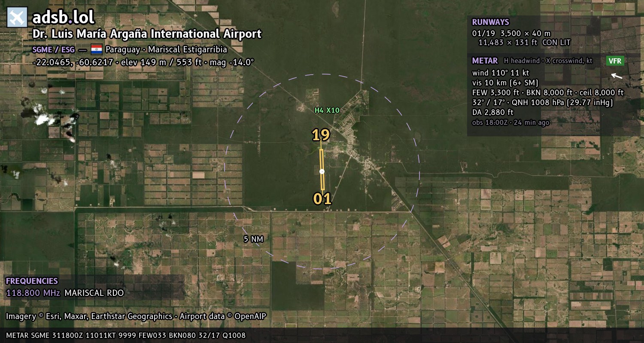Click the green H4 X10 wind component label
This screenshot has height=343, width=644.
(x=327, y=110)
